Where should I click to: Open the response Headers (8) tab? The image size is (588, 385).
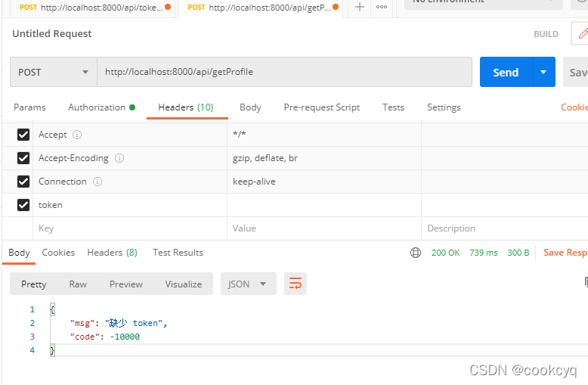[x=112, y=253]
